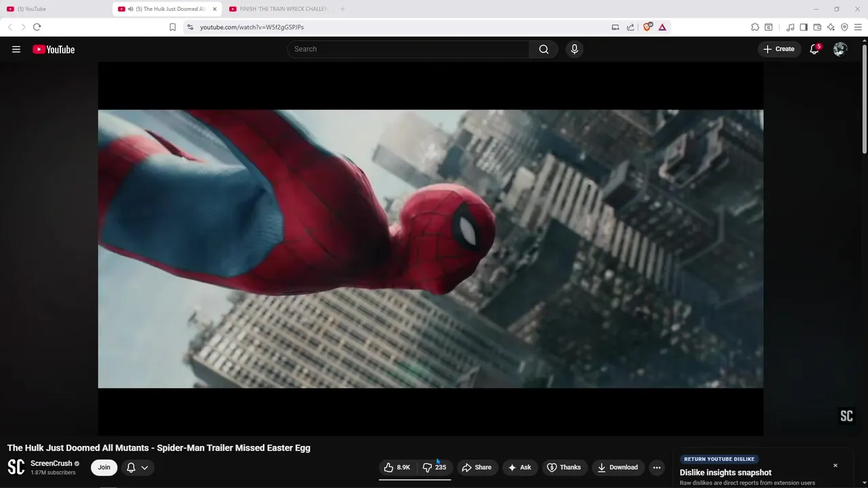Select the Hulk Just Doomed tab

[167, 9]
